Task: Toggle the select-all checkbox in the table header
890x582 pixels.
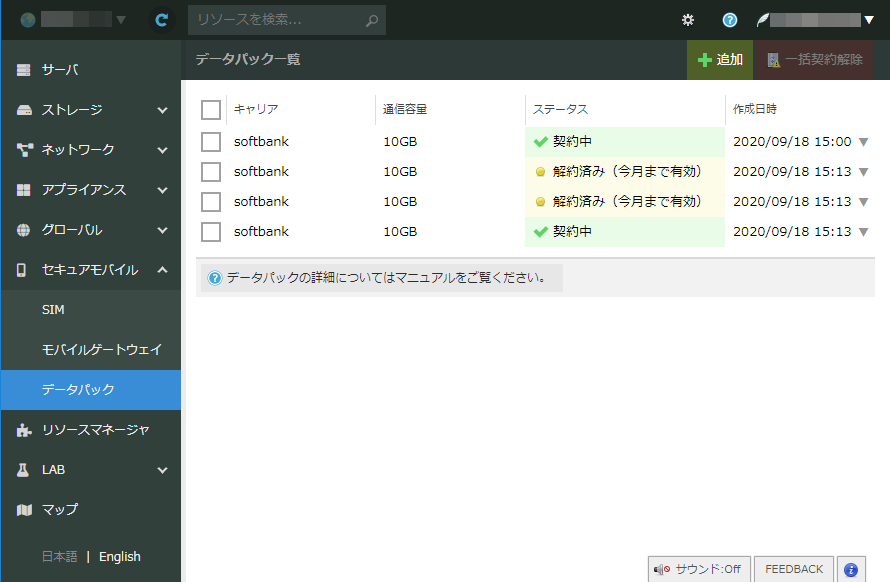Action: 211,109
